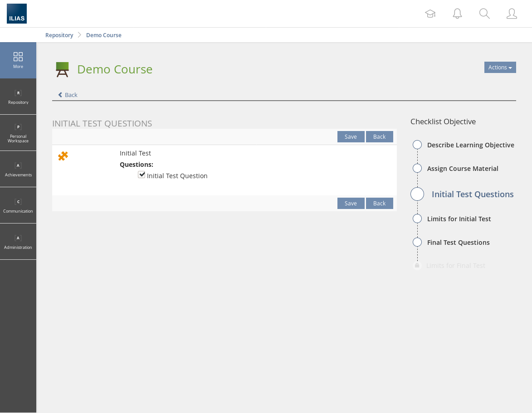Screen dimensions: 532x413
Task: Open the learning graduation cap icon
Action: (x=430, y=14)
